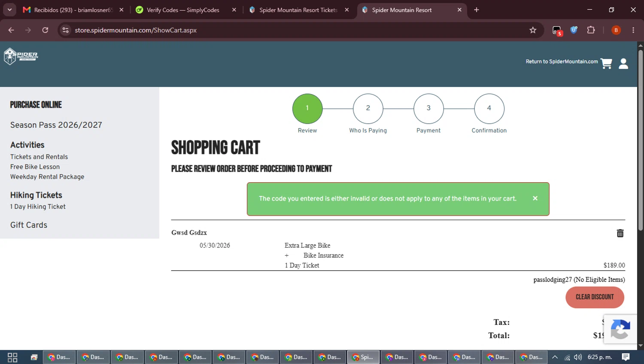Viewport: 644px width, 364px height.
Task: Click the $189.00 price
Action: click(614, 266)
